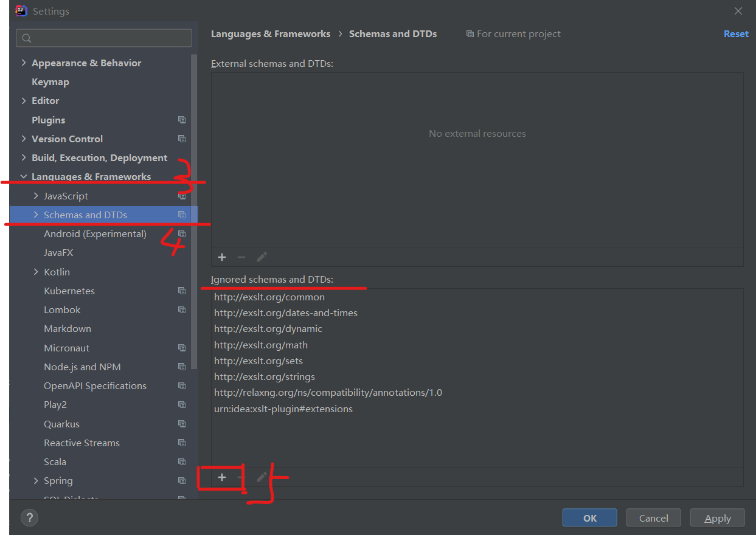The width and height of the screenshot is (756, 535).
Task: Click project-level icon next to OpenAPI Specifications
Action: click(181, 385)
